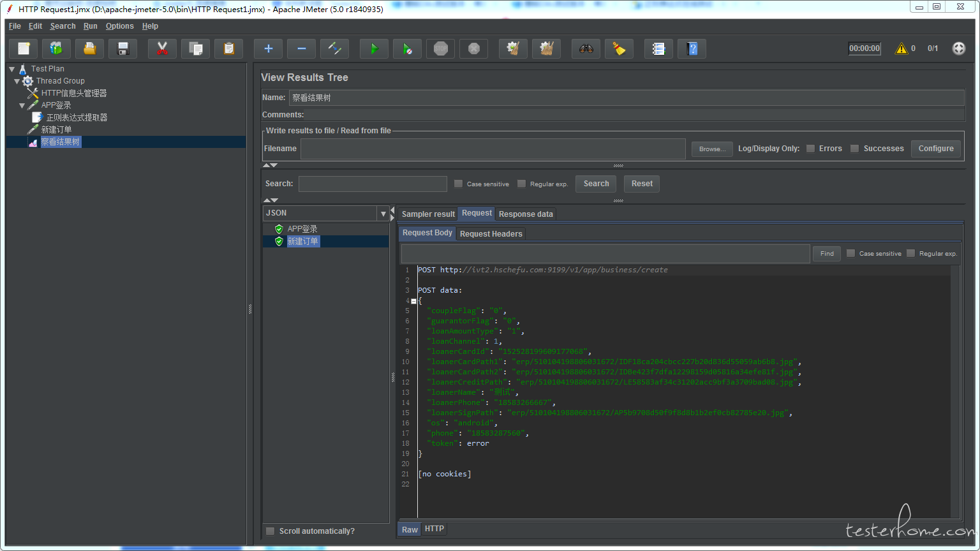The width and height of the screenshot is (980, 551).
Task: Collapse the APP登录 sampler node
Action: pos(22,105)
